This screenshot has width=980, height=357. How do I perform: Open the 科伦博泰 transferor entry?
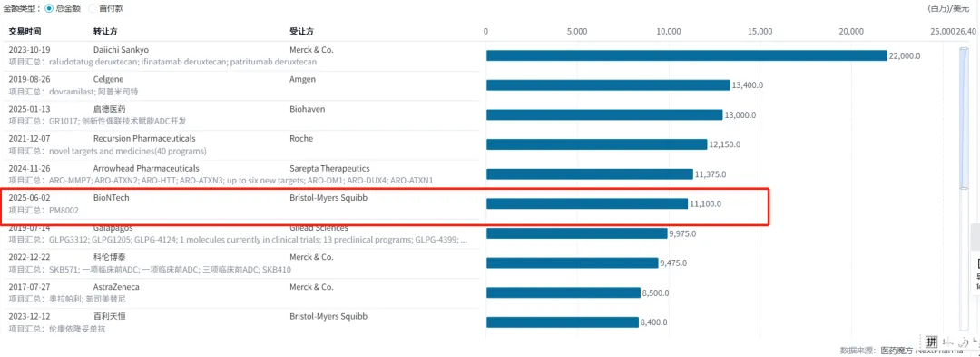(110, 257)
